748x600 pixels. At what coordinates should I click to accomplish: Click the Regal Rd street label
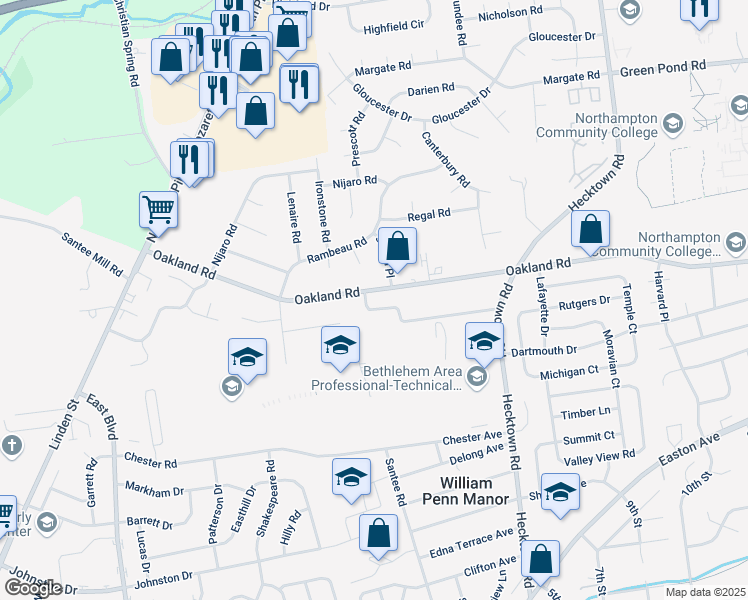point(429,215)
